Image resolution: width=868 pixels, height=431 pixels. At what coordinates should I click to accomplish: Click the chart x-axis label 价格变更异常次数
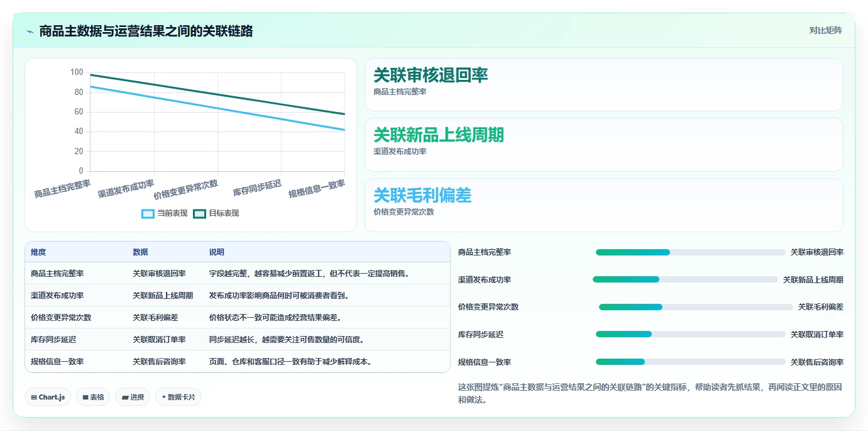tap(186, 189)
